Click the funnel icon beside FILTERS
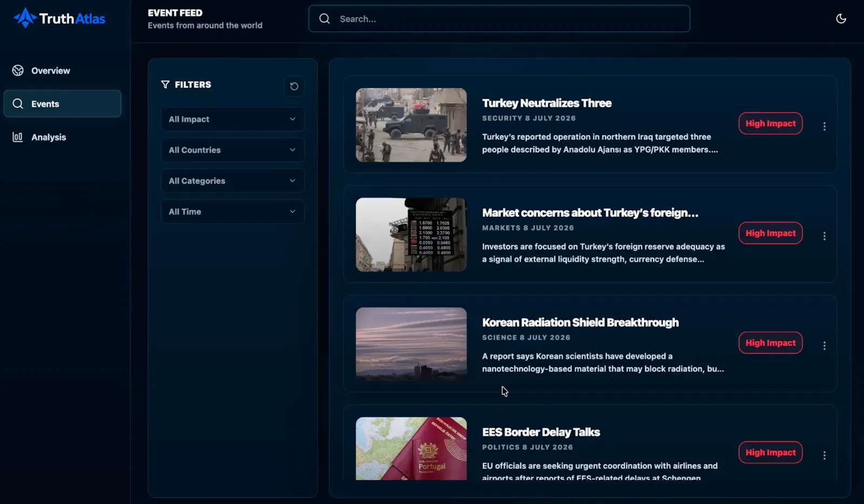Image resolution: width=864 pixels, height=504 pixels. 165,84
